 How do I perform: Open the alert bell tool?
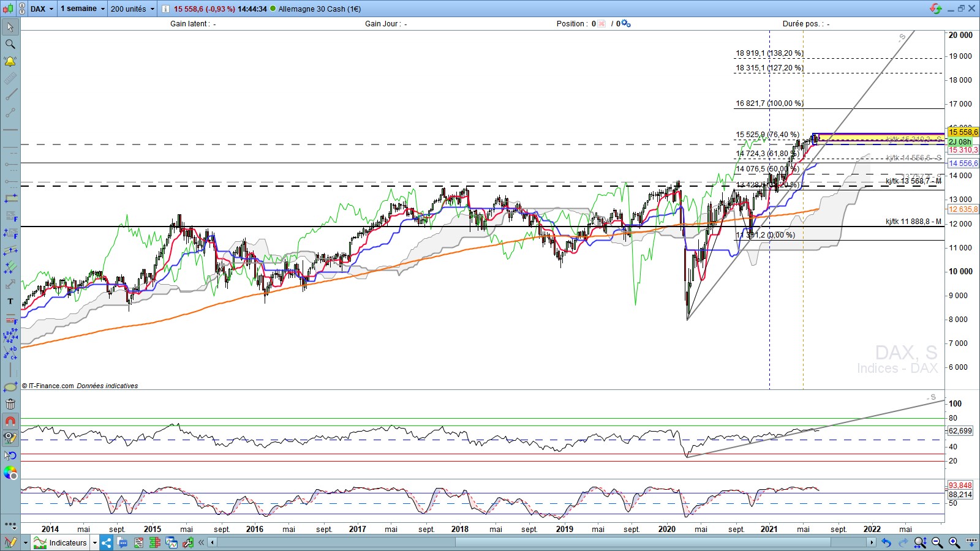tap(10, 61)
